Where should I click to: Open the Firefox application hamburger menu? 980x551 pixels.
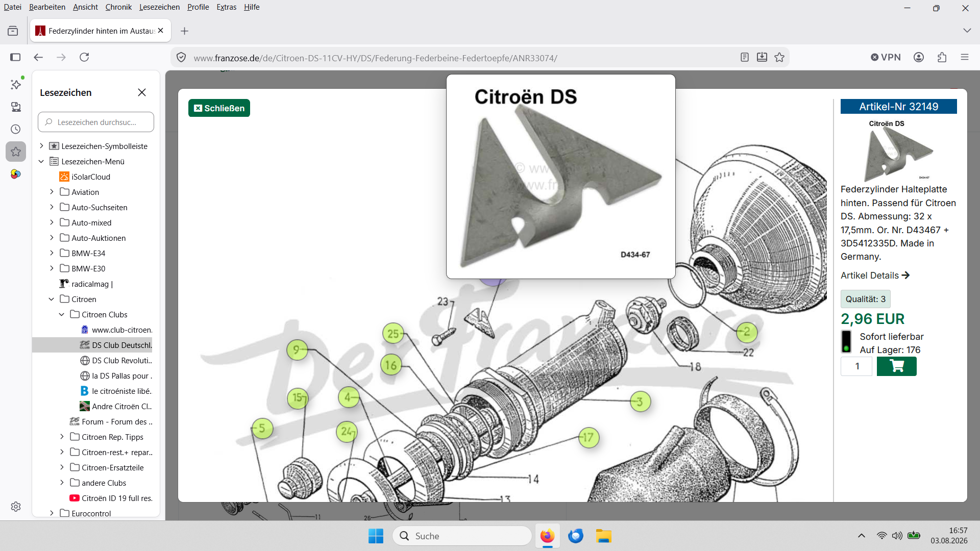[x=965, y=57]
